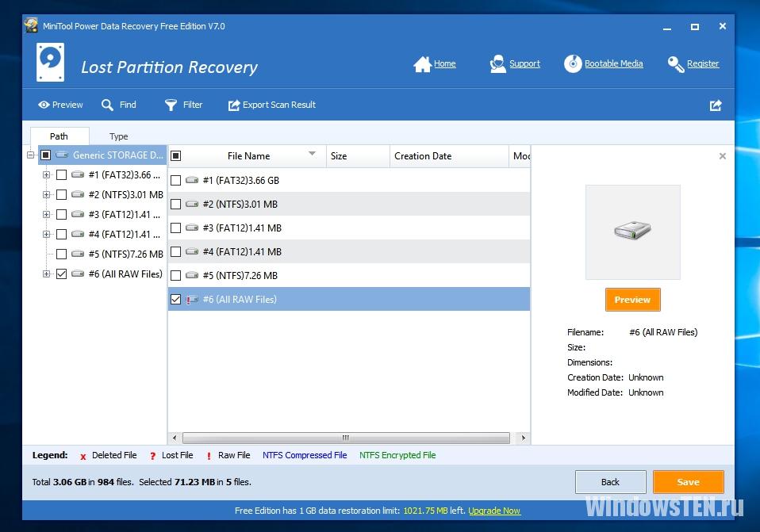The width and height of the screenshot is (760, 532).
Task: Select the #5 (NTFS)7.26 MB tree label
Action: [x=125, y=254]
